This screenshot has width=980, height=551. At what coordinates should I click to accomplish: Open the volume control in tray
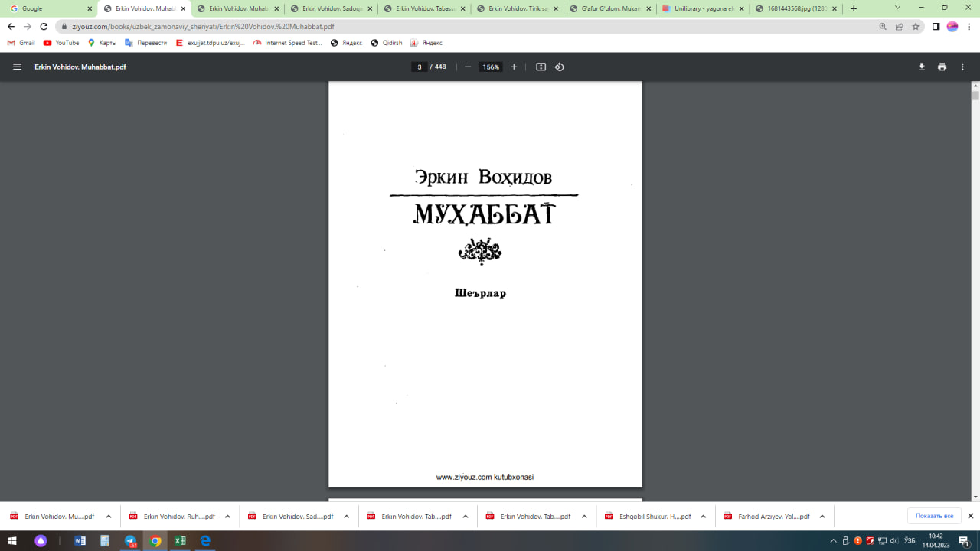coord(895,541)
